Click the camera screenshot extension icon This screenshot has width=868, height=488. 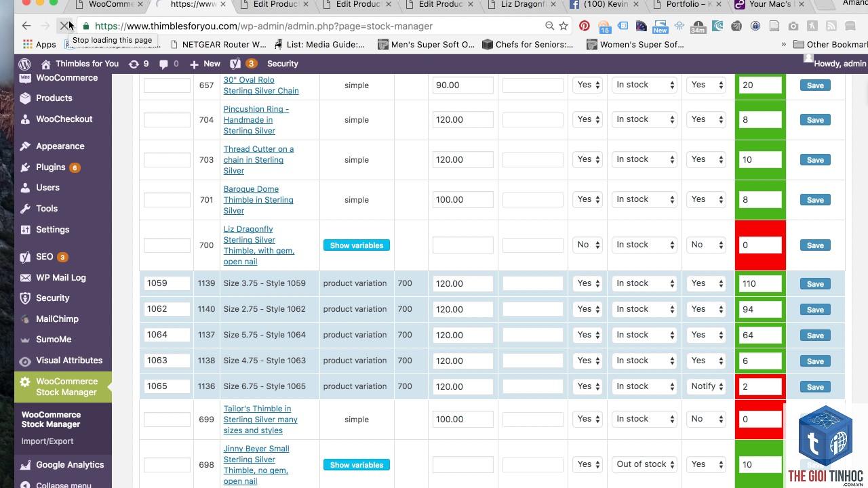793,26
